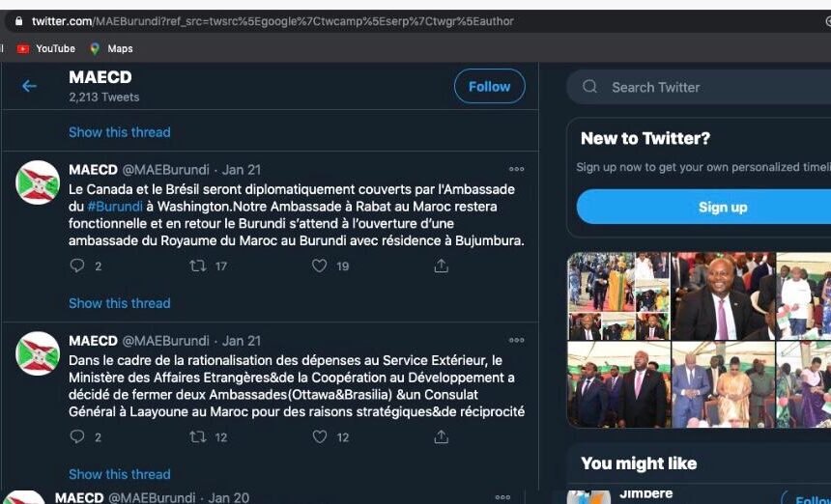This screenshot has height=504, width=831.
Task: Follow the MAECD account
Action: pos(489,87)
